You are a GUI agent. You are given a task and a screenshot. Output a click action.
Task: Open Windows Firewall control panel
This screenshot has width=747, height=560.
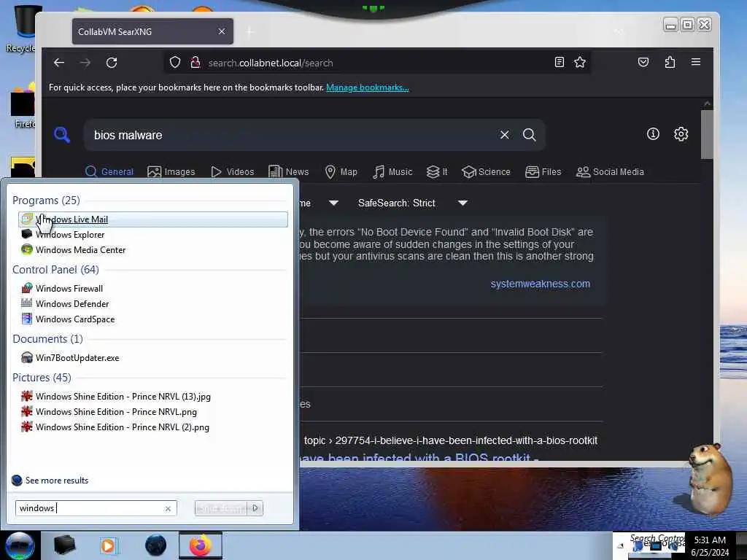153,289
